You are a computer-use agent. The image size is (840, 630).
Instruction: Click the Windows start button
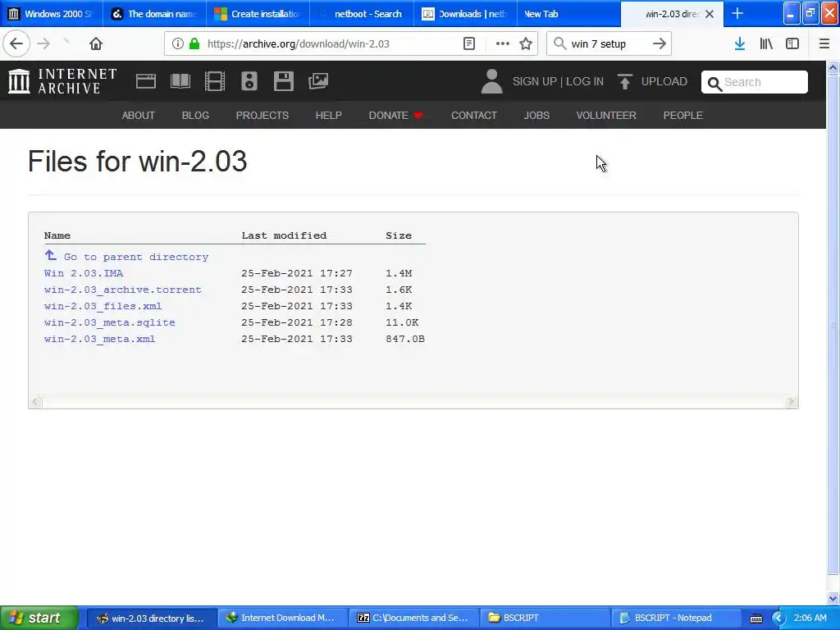39,618
